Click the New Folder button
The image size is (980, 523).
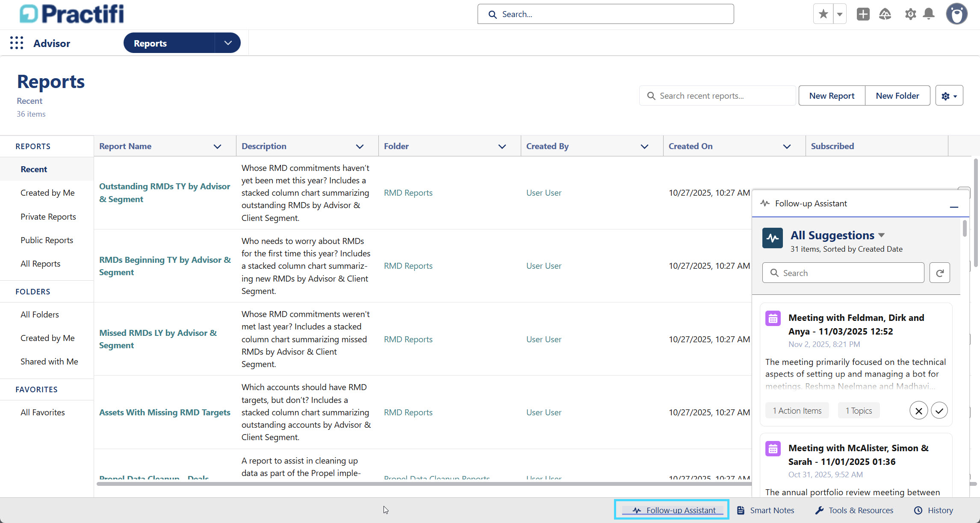pyautogui.click(x=897, y=96)
